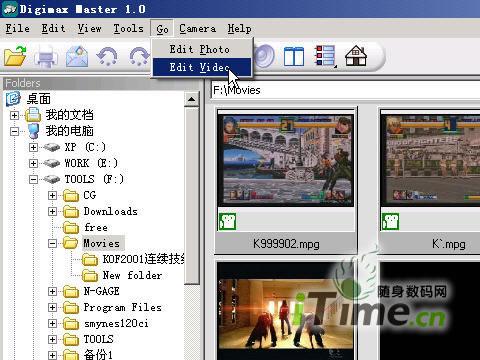
Task: Click the 我的文档 documents icon
Action: pyautogui.click(x=33, y=115)
